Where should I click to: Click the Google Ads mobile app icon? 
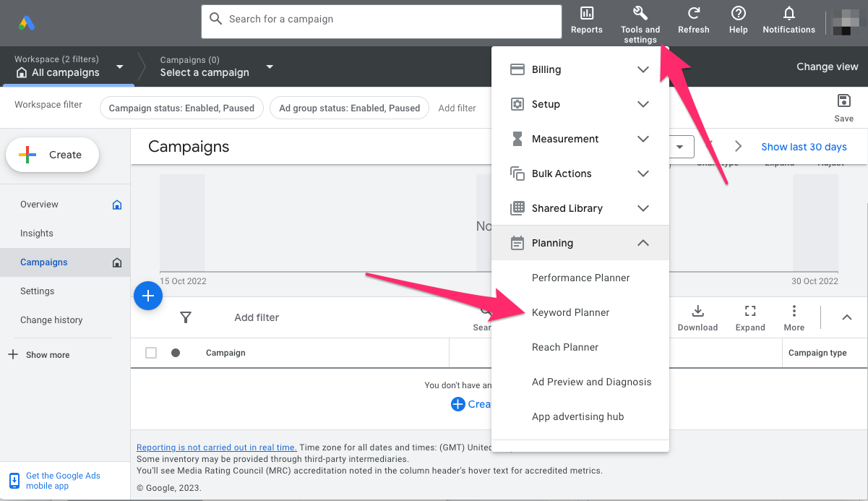coord(14,481)
